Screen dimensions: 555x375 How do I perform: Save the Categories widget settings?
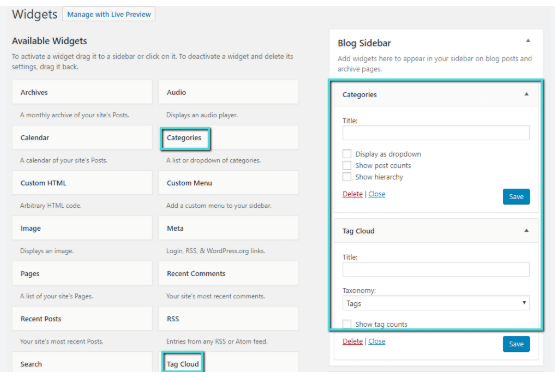click(516, 197)
